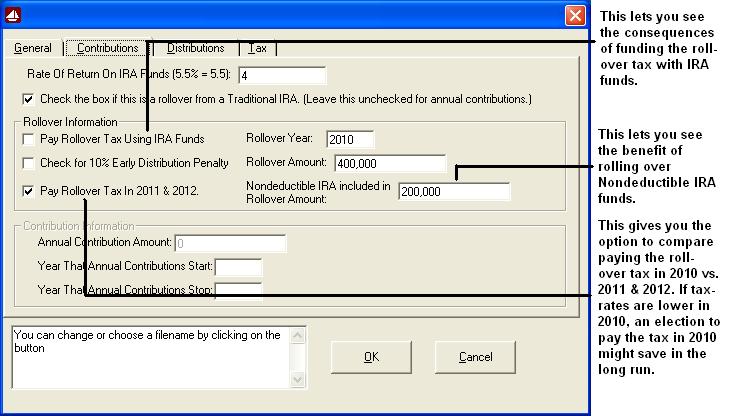Check the 10% Early Distribution Penalty box
The height and width of the screenshot is (416, 740).
click(28, 163)
